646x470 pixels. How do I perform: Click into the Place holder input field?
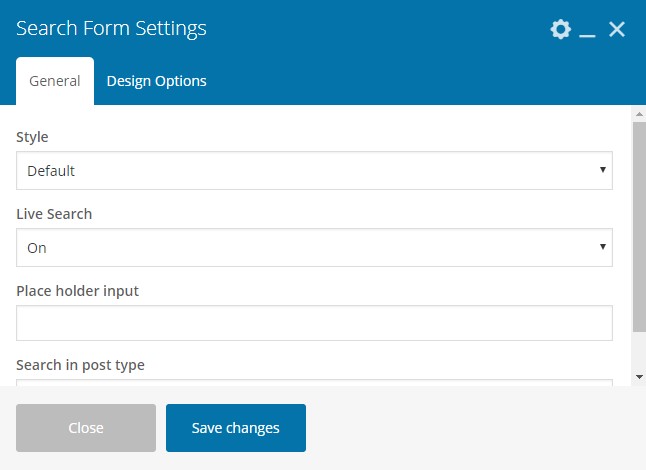(314, 324)
